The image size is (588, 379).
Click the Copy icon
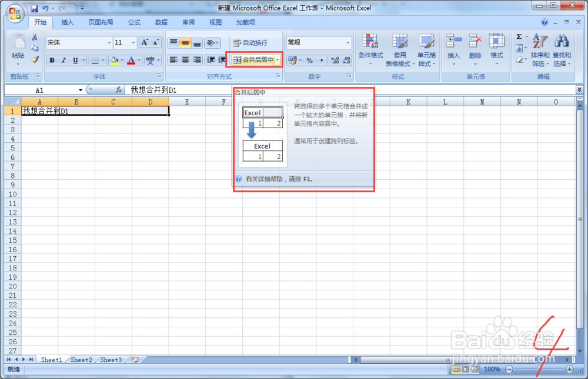coord(35,48)
